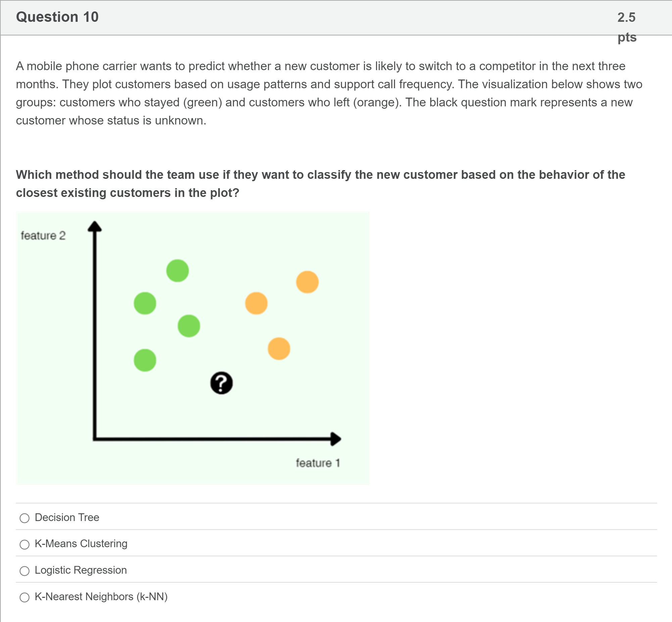Click the Logistic Regression answer text
672x622 pixels.
tap(81, 570)
